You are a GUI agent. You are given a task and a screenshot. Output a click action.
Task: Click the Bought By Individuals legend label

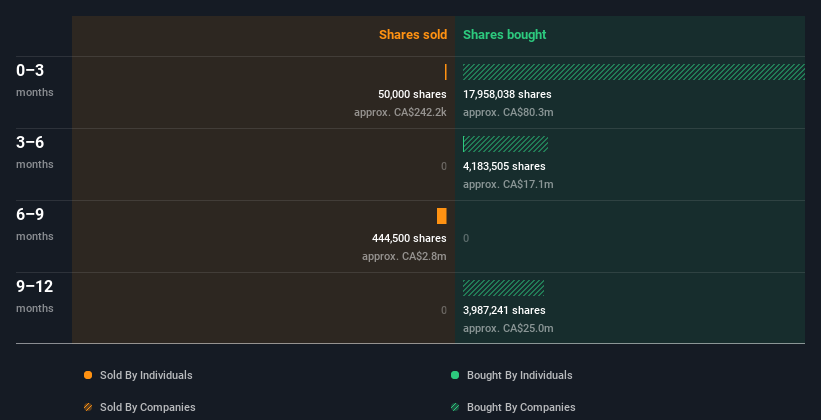519,375
